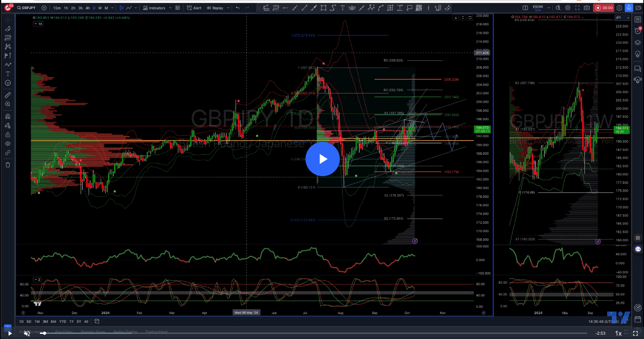644x339 pixels.
Task: Pause the screen recording
Action: tap(619, 8)
